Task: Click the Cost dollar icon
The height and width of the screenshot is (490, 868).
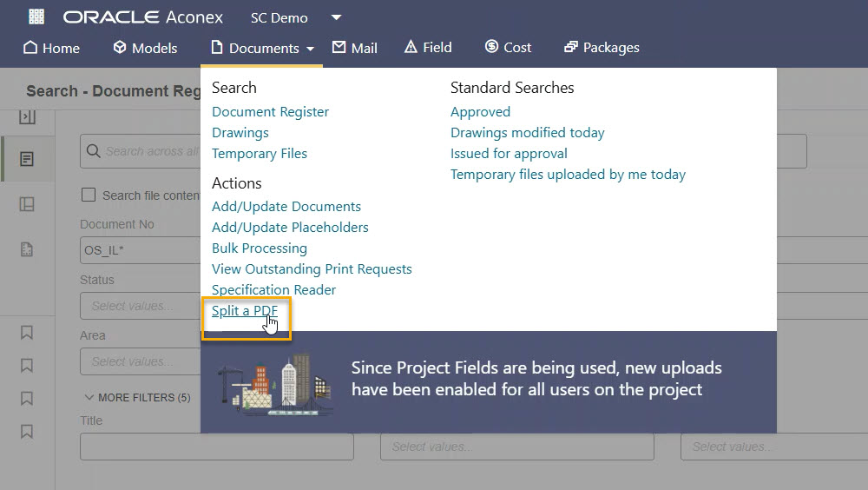Action: 491,46
